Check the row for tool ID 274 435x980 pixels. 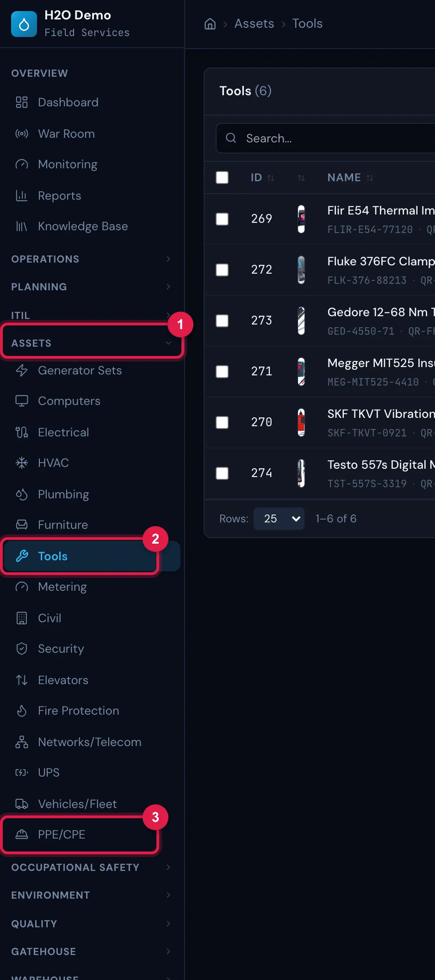tap(222, 473)
